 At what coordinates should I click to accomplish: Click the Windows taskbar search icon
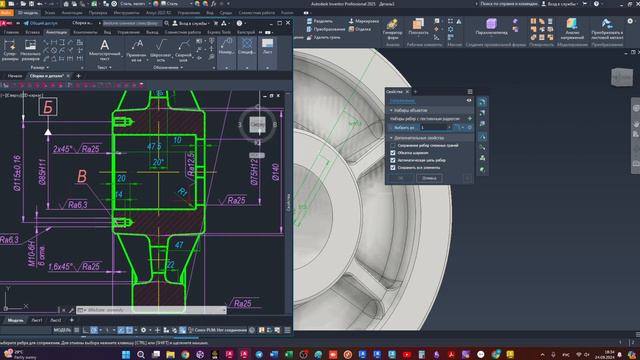click(x=141, y=354)
